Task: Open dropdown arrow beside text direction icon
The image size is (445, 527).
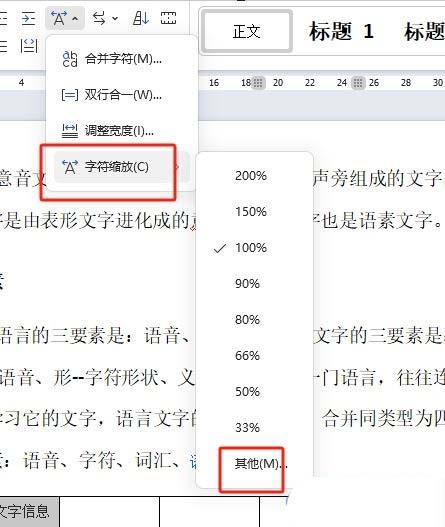Action: coord(115,18)
